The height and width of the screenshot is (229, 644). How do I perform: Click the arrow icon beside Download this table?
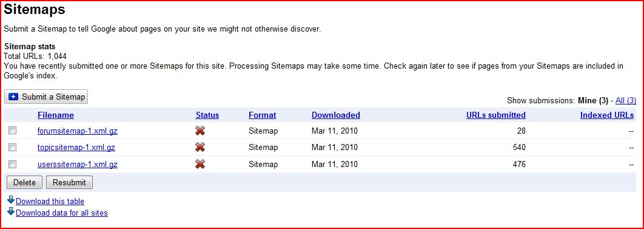click(x=11, y=200)
